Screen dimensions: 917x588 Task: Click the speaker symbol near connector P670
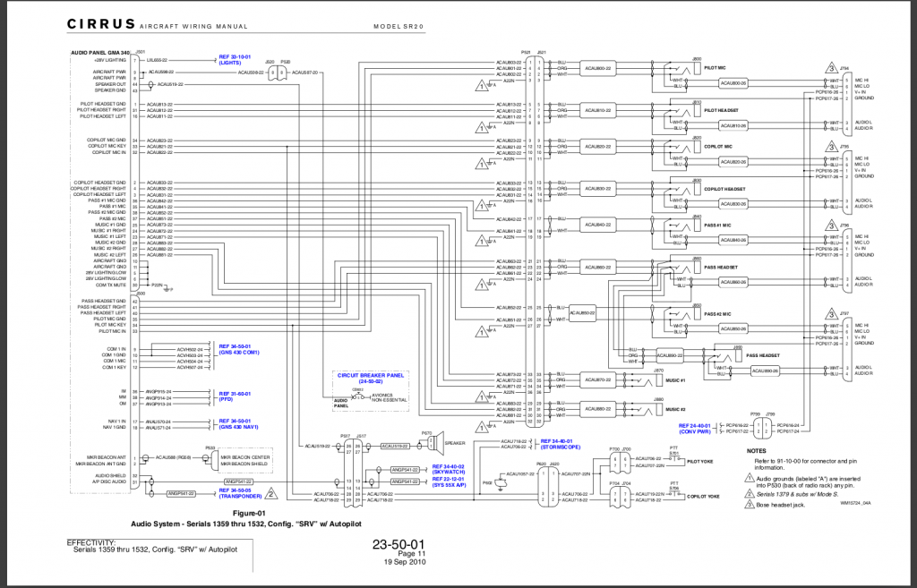coord(440,442)
